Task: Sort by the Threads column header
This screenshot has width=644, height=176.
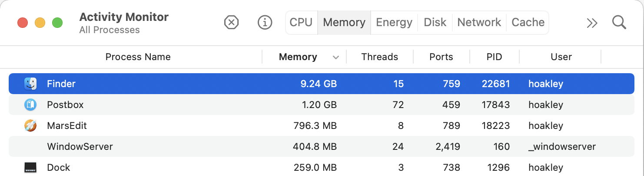Action: tap(379, 57)
